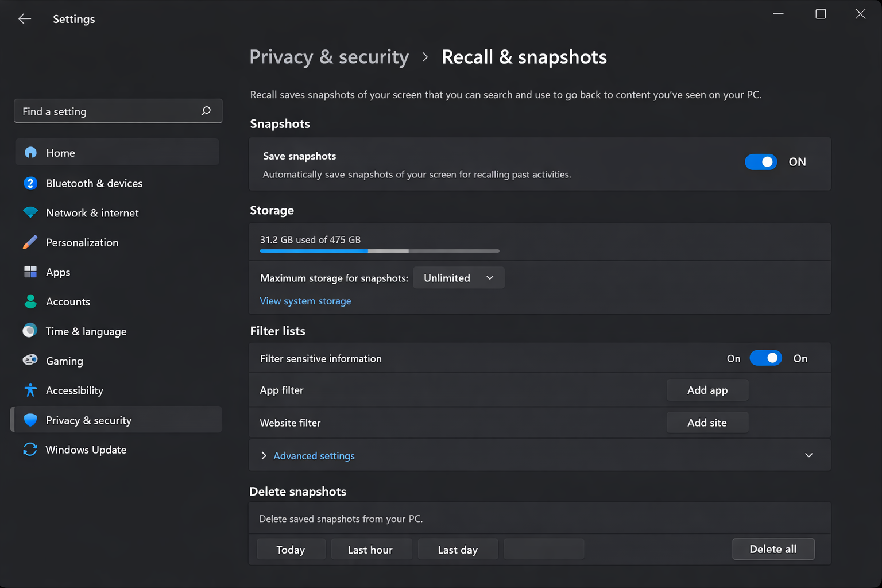The width and height of the screenshot is (882, 588).
Task: Click the Home sidebar icon
Action: [x=30, y=153]
